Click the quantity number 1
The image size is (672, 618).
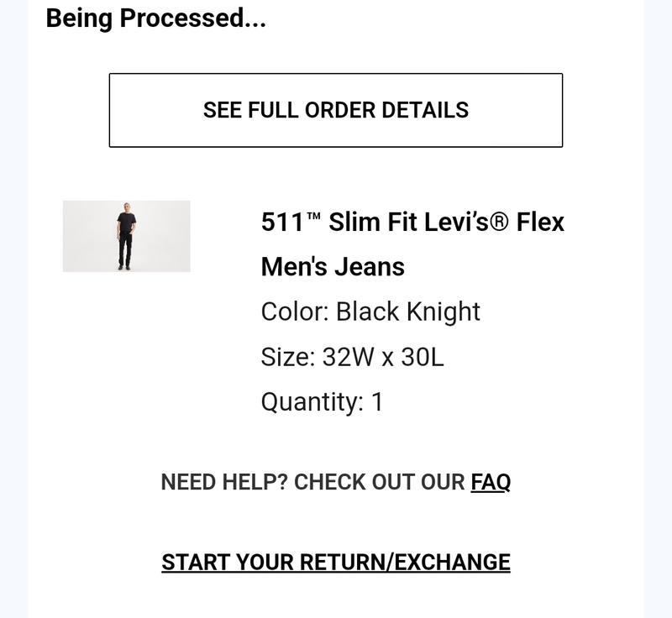click(x=376, y=401)
